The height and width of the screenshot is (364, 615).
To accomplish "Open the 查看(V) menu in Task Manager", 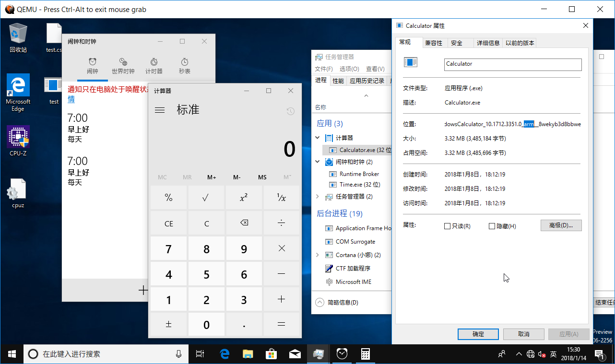I will (375, 69).
